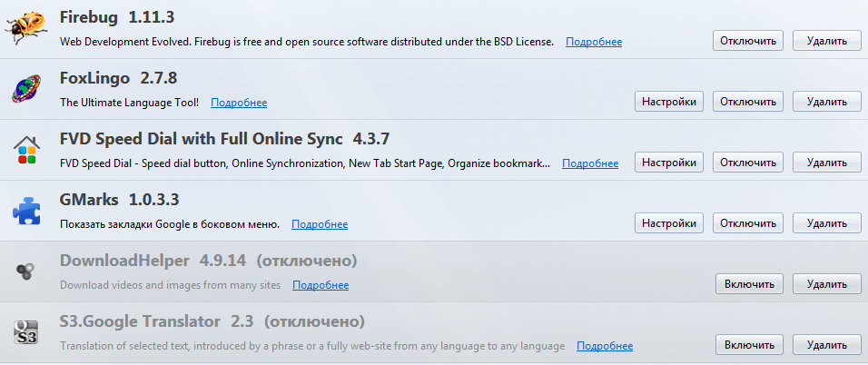This screenshot has width=868, height=365.
Task: Select the GMarks 1.0.3.3 title
Action: pyautogui.click(x=119, y=200)
